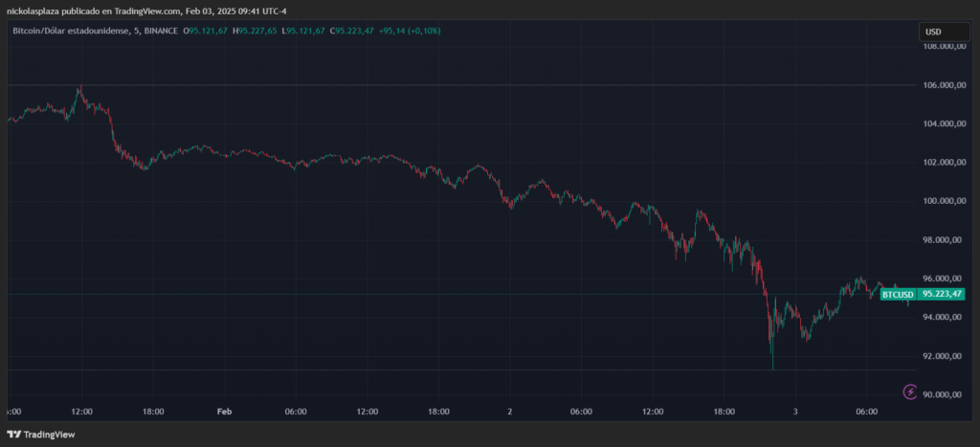Image resolution: width=980 pixels, height=447 pixels.
Task: Click the day 3 marker on time axis
Action: 795,412
